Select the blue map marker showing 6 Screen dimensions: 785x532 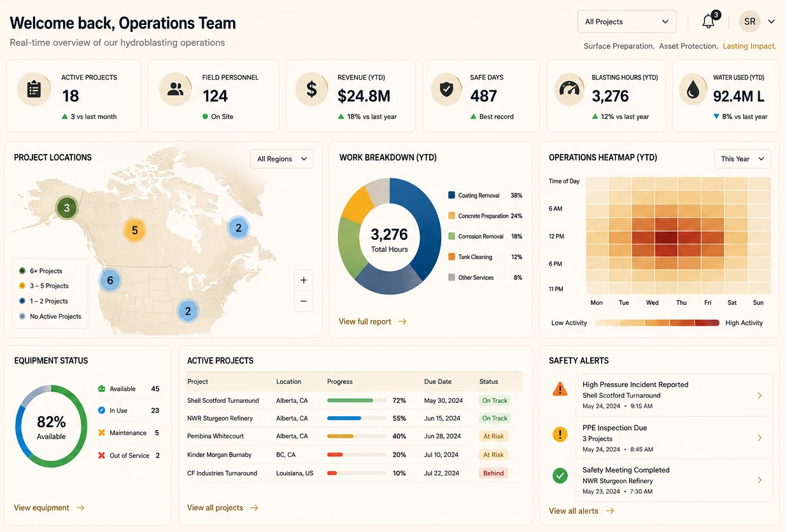tap(110, 280)
